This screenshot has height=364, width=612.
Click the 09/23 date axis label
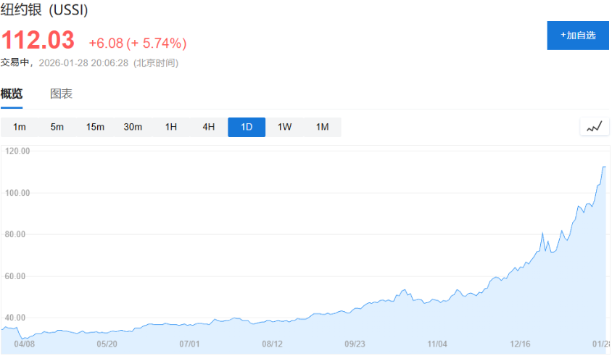[355, 344]
